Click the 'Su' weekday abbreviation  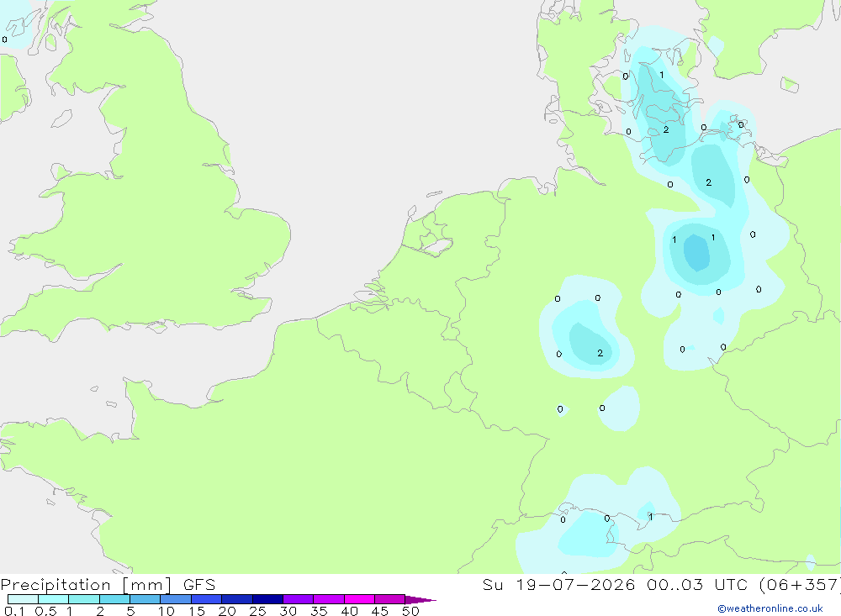click(x=493, y=584)
